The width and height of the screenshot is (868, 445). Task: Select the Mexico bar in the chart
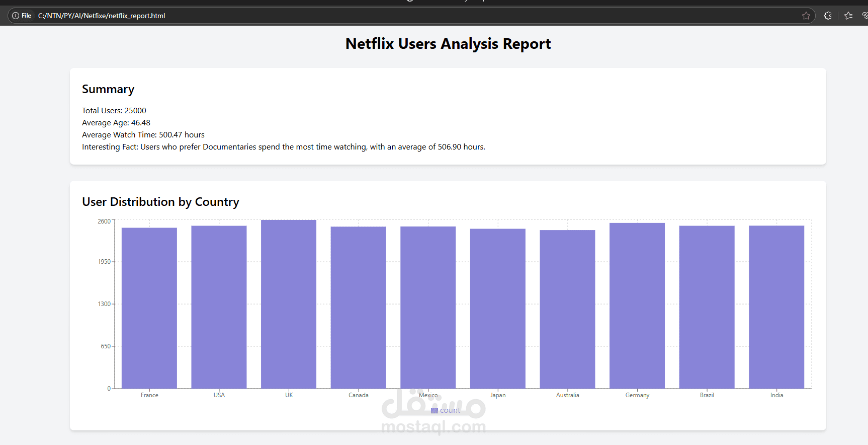pyautogui.click(x=428, y=308)
